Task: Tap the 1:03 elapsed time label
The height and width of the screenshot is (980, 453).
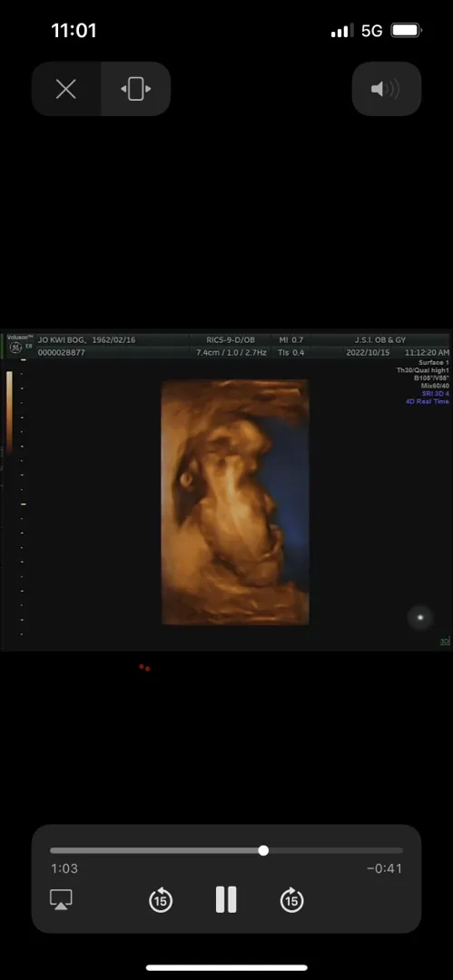Action: tap(64, 868)
